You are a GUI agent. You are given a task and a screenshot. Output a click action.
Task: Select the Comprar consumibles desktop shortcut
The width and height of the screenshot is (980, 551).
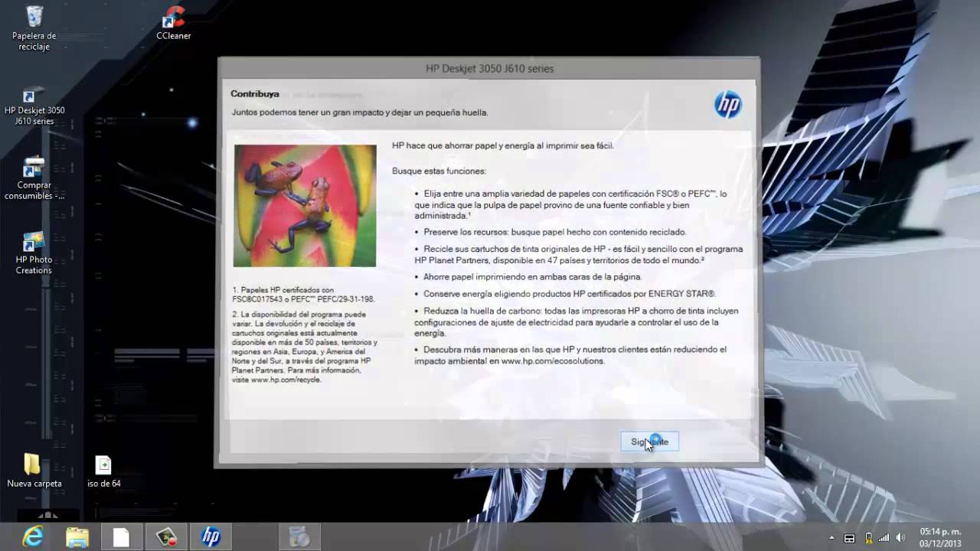click(x=34, y=179)
